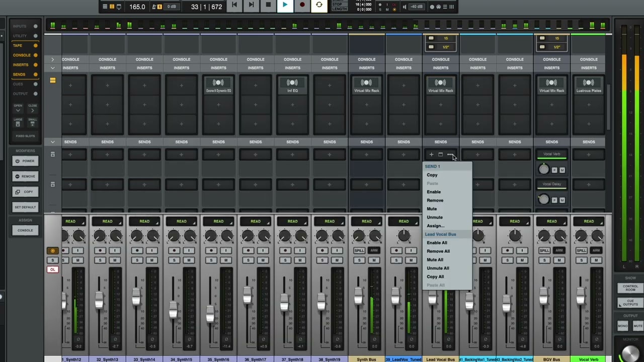Click the Copy modifier button

tap(25, 192)
